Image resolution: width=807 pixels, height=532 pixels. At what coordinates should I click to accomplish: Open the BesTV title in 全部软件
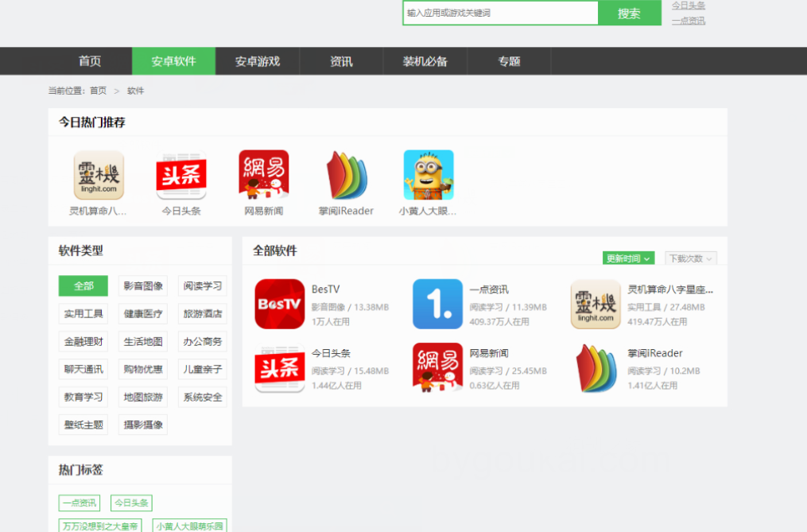(x=326, y=289)
